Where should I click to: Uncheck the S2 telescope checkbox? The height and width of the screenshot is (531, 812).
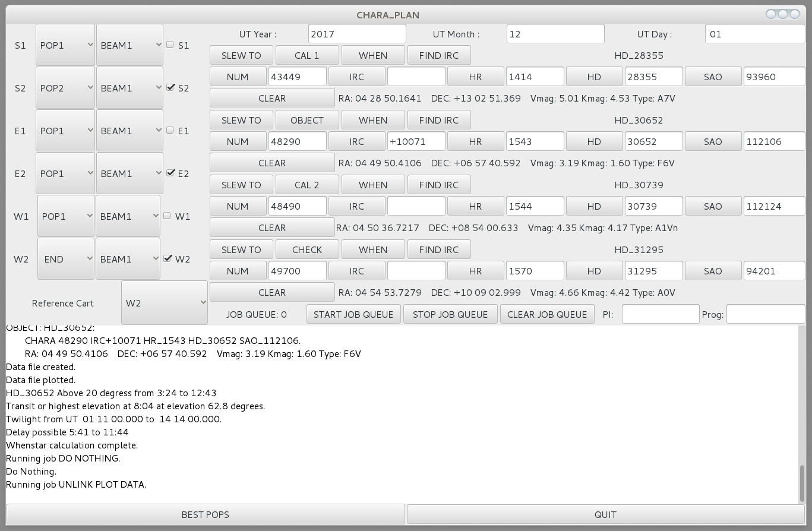171,87
